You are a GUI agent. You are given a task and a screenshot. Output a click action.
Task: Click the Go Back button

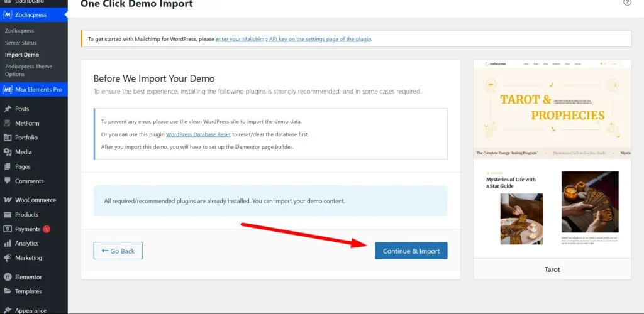coord(118,251)
